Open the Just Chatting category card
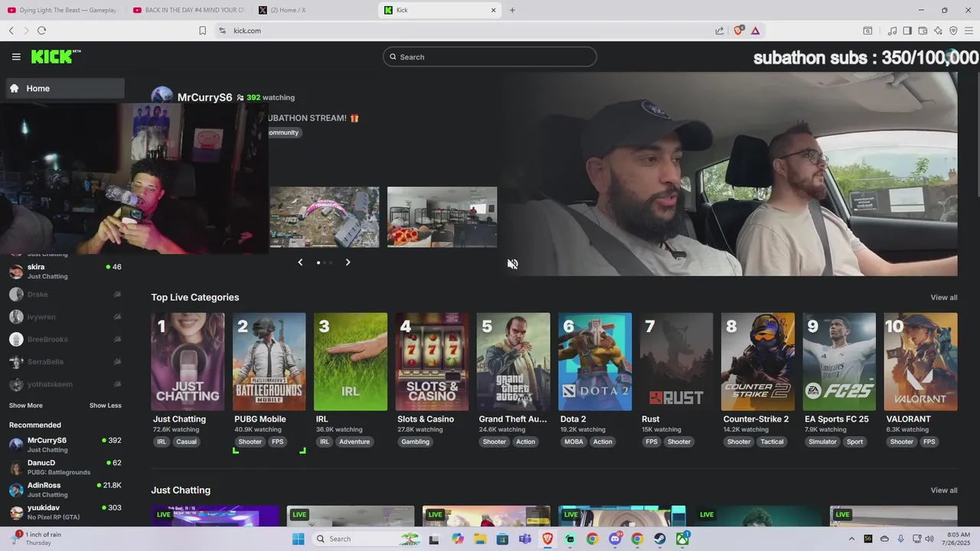Viewport: 980px width, 551px height. click(188, 362)
